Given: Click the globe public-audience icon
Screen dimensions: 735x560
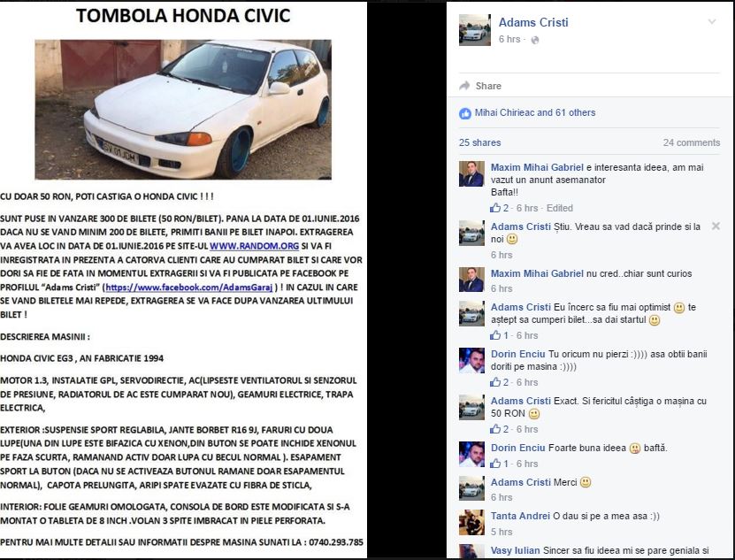Looking at the screenshot, I should pos(535,40).
